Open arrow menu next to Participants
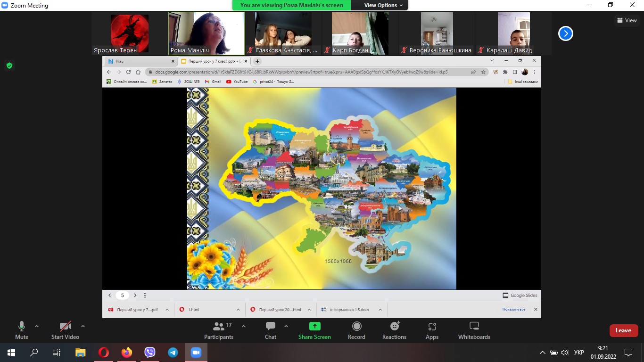This screenshot has height=362, width=644. (x=244, y=326)
